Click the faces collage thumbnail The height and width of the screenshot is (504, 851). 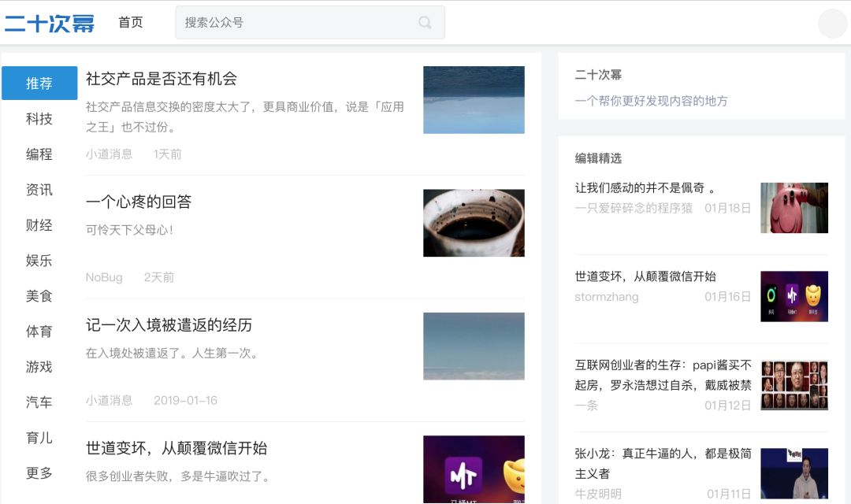pos(794,384)
